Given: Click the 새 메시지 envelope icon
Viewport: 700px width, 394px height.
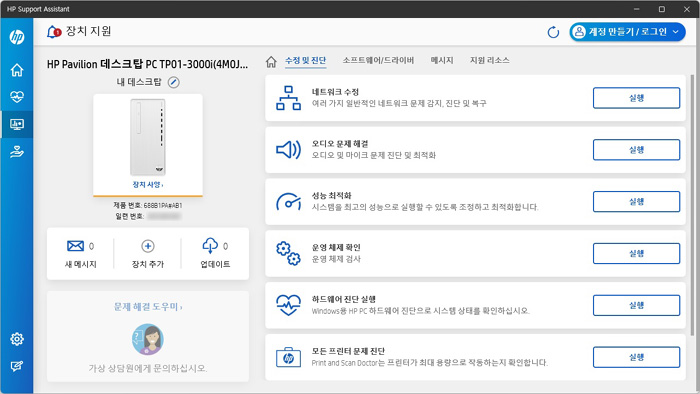Looking at the screenshot, I should coord(75,246).
